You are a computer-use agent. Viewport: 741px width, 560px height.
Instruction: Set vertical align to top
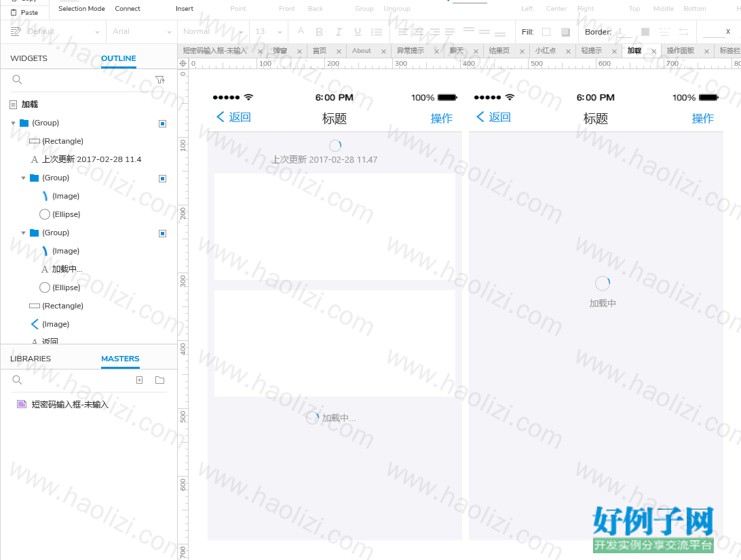(x=468, y=31)
